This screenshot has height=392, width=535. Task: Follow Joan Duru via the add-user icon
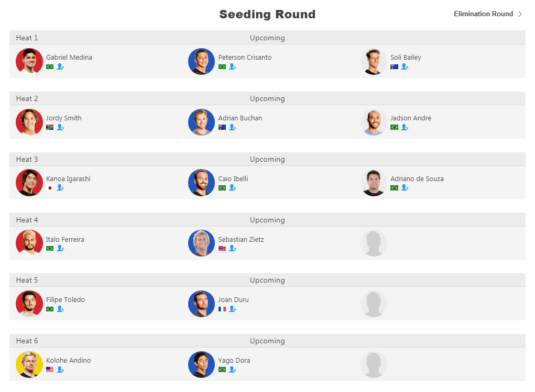[x=233, y=309]
